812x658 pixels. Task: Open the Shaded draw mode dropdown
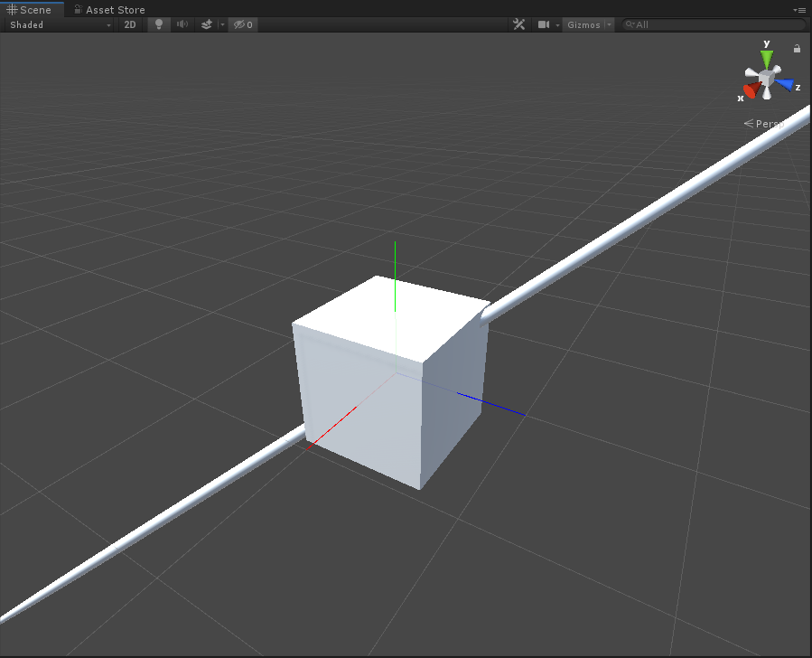61,25
